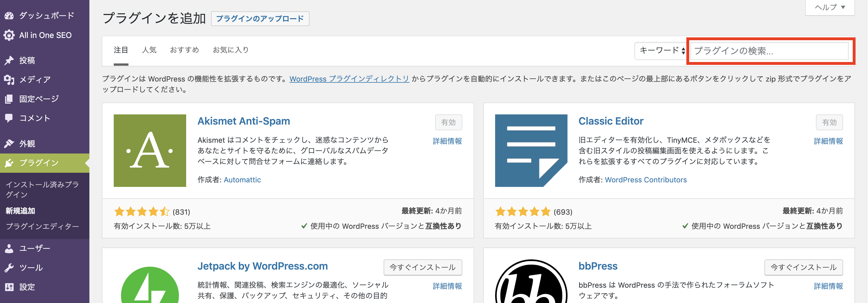This screenshot has height=303, width=868.
Task: Open the キーワード search type dropdown
Action: click(661, 51)
